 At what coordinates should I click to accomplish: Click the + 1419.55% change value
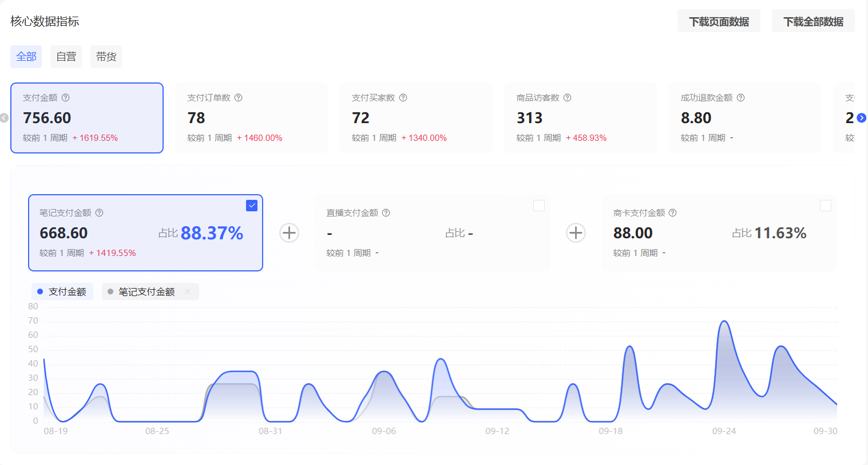coord(113,253)
